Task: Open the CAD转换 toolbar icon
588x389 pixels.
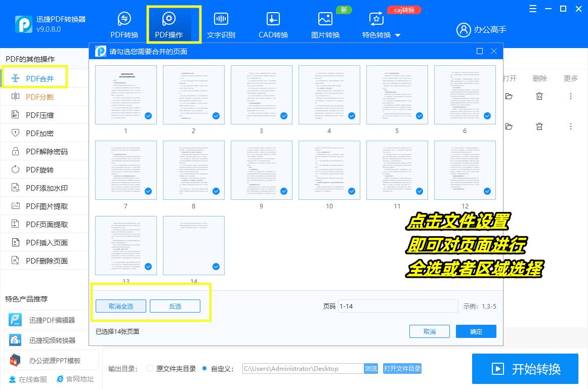Action: pyautogui.click(x=273, y=19)
